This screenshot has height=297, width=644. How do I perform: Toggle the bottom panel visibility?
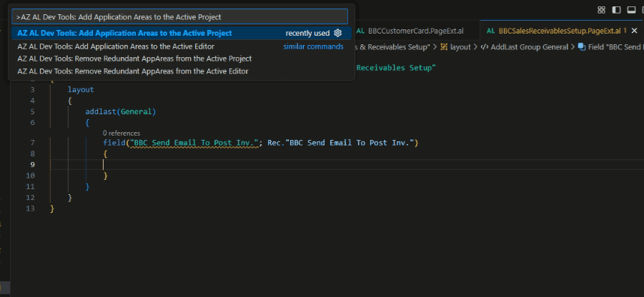point(631,10)
